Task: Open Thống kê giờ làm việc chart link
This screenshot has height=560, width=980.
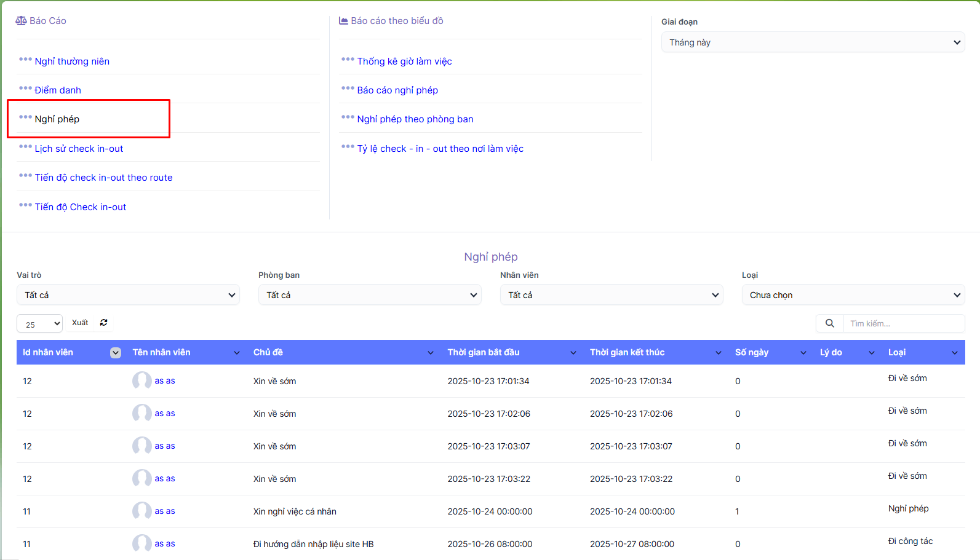Action: tap(404, 61)
